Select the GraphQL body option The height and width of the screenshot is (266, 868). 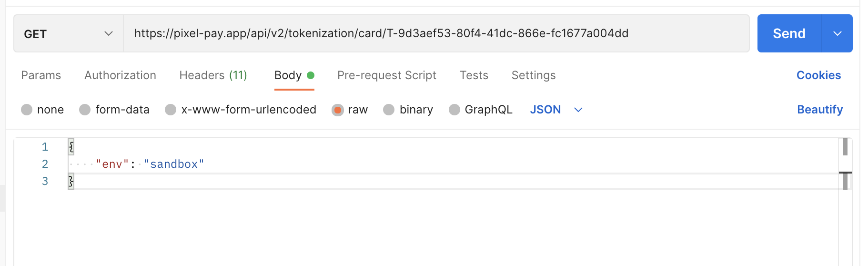pos(454,110)
